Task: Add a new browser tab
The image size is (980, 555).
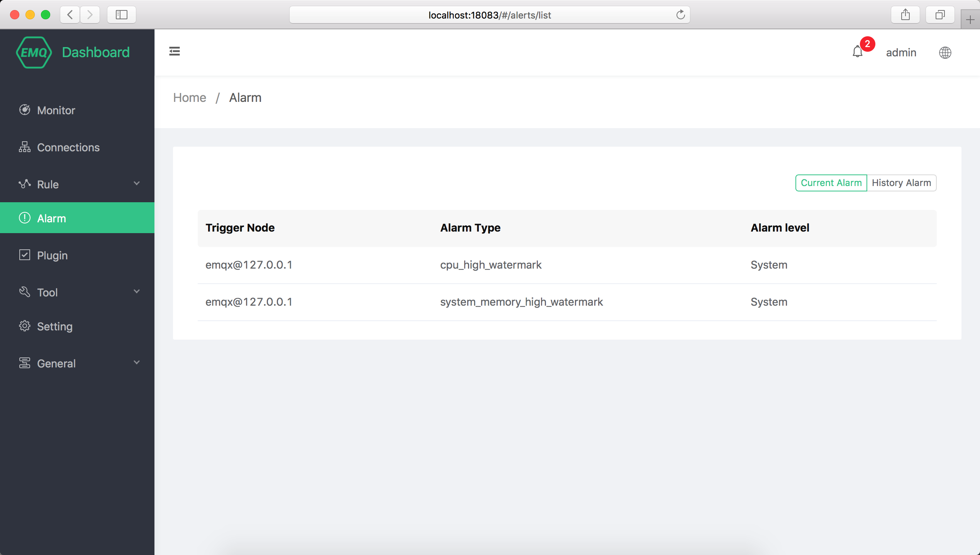Action: point(970,19)
